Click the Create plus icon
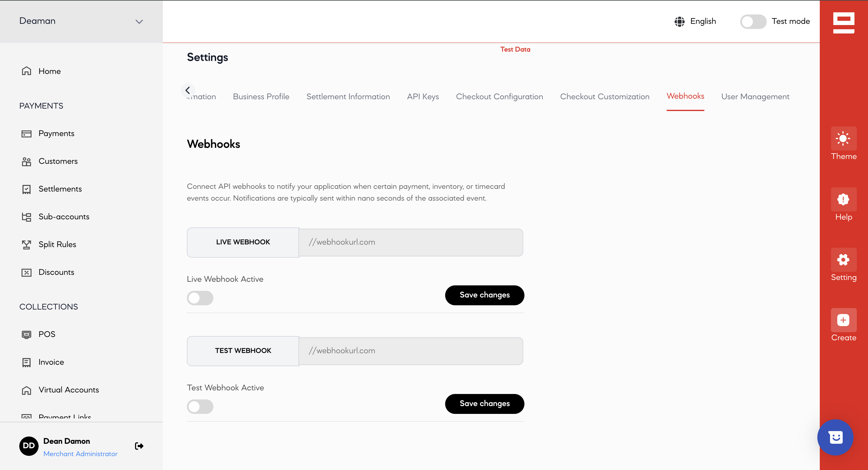 (843, 320)
